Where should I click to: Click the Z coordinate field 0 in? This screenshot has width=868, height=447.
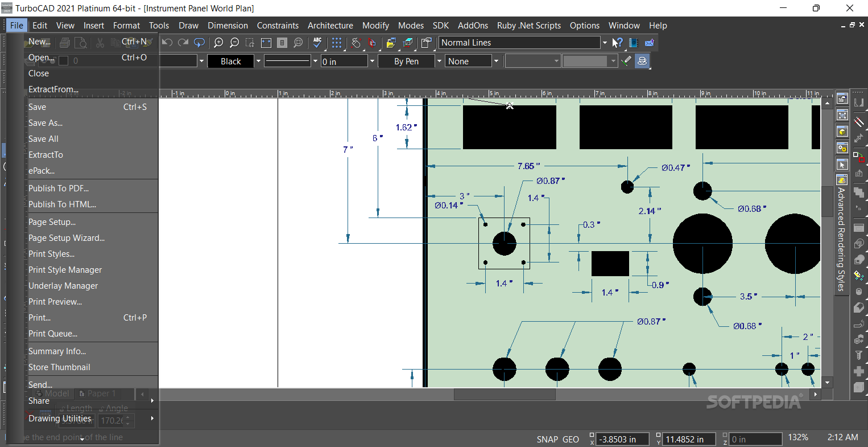[756, 439]
